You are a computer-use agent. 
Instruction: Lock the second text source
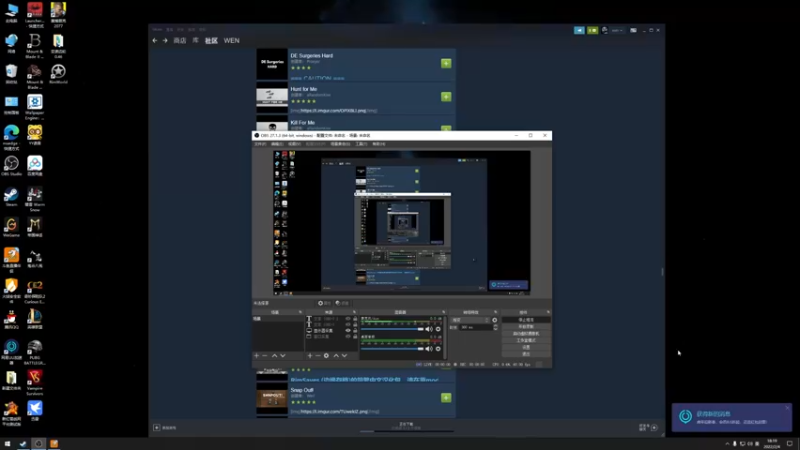tap(356, 324)
